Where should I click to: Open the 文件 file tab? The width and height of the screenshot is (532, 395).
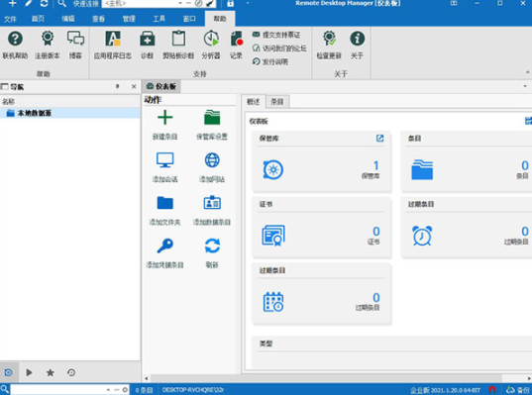10,19
